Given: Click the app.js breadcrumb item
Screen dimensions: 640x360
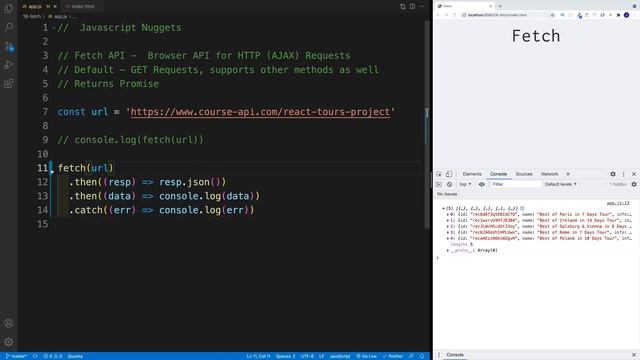Looking at the screenshot, I should pyautogui.click(x=58, y=17).
